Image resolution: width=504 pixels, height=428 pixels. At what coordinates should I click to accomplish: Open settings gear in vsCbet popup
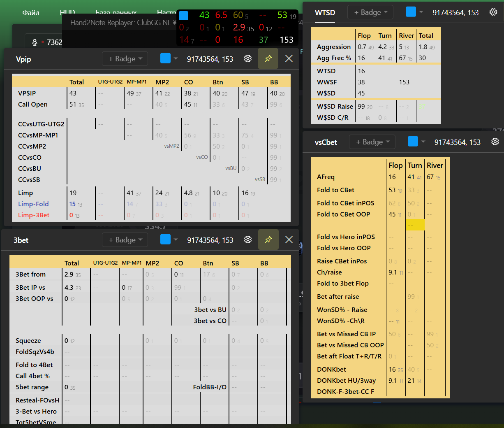coord(495,142)
